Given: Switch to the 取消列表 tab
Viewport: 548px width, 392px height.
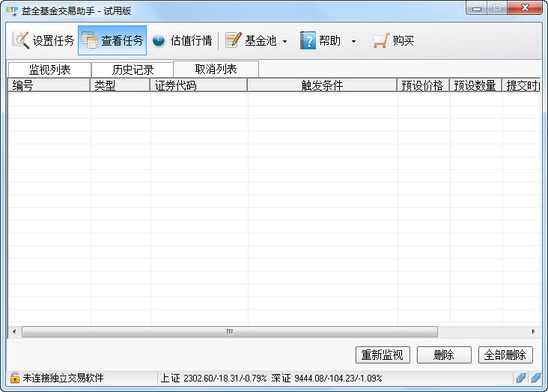Looking at the screenshot, I should 216,69.
